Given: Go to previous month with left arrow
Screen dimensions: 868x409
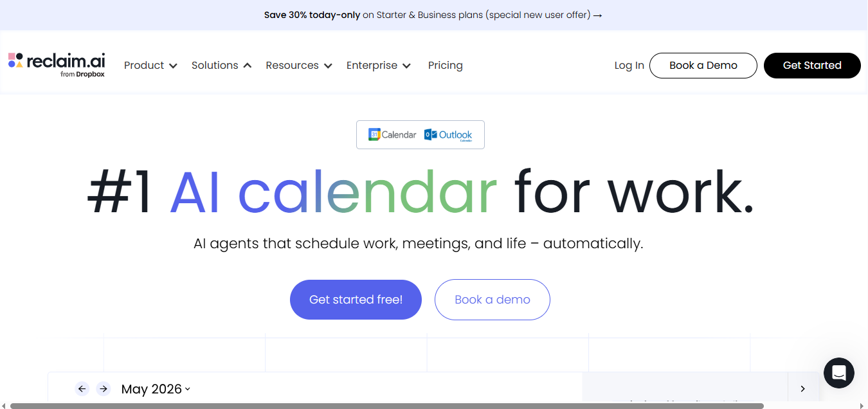Looking at the screenshot, I should [x=82, y=388].
